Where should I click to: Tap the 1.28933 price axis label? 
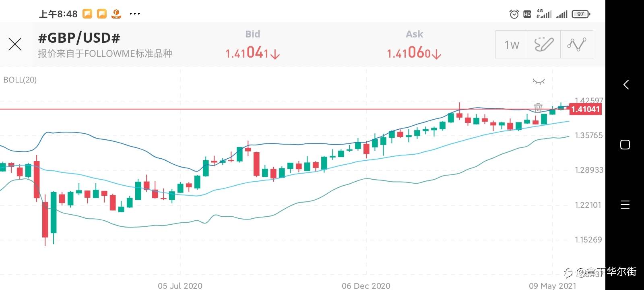pyautogui.click(x=588, y=170)
